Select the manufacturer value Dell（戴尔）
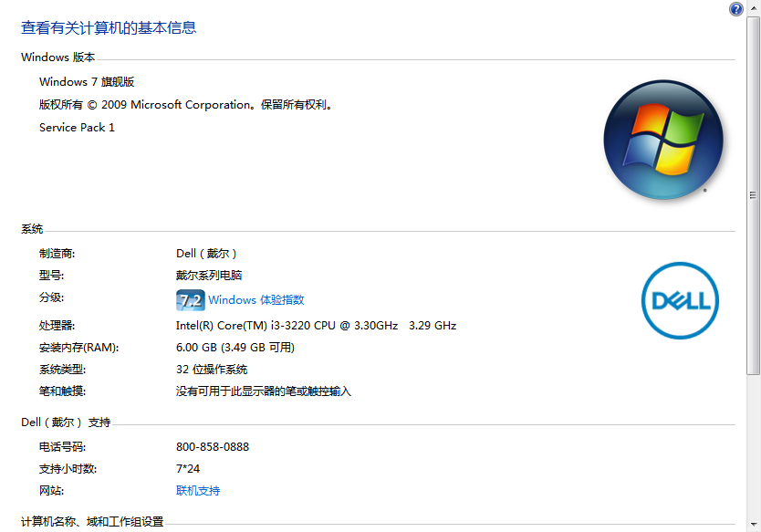The width and height of the screenshot is (761, 532). (x=206, y=254)
